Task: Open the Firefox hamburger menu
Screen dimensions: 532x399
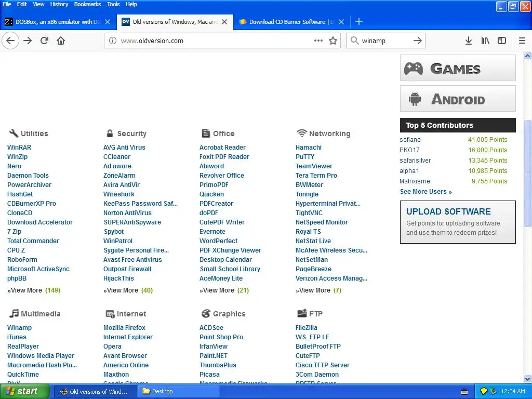Action: 522,41
